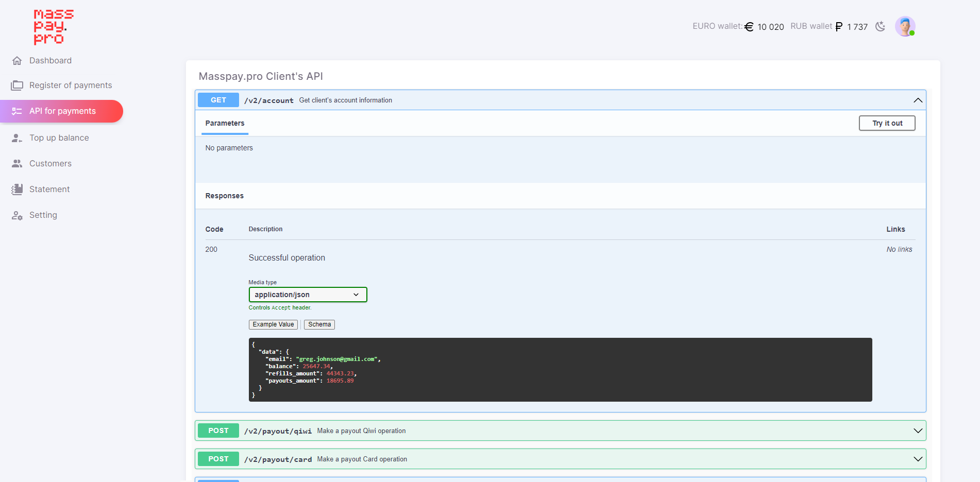Click the API for payments sidebar icon
This screenshot has width=980, height=482.
[x=17, y=111]
